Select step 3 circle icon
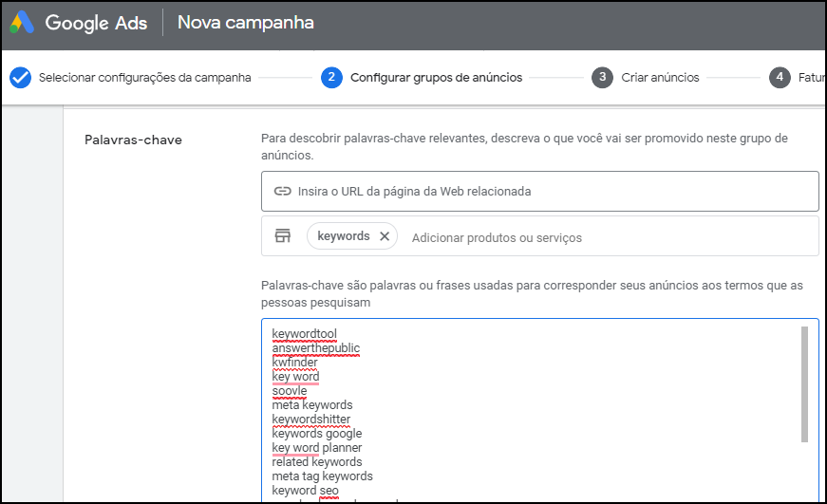 [x=602, y=78]
